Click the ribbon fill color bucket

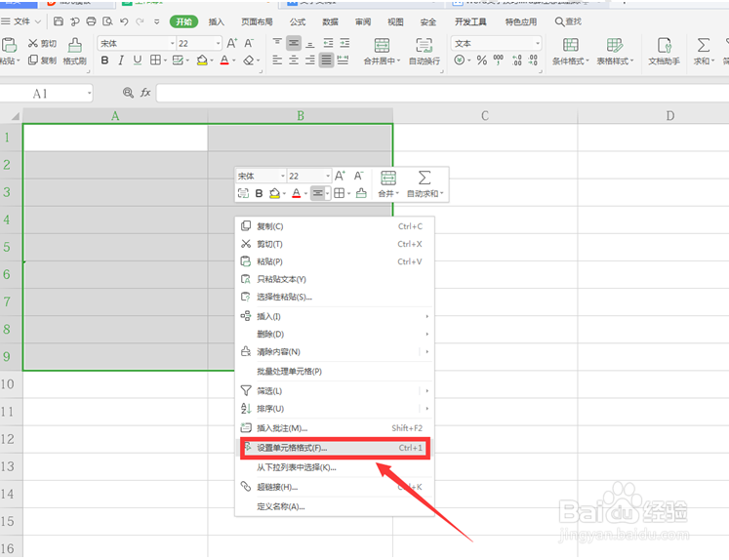pos(202,60)
